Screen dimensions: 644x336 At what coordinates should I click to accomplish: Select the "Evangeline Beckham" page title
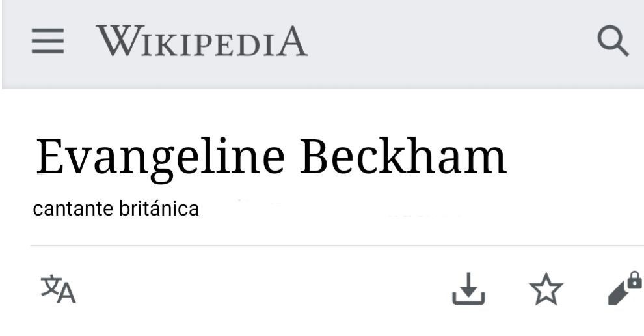(x=271, y=158)
